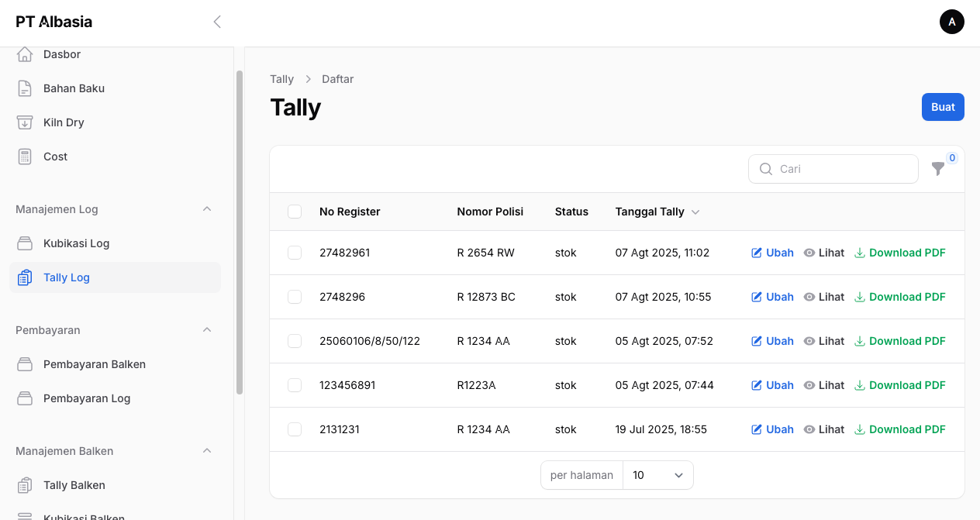Image resolution: width=980 pixels, height=520 pixels.
Task: Go to Tally Balken menu item
Action: (74, 485)
